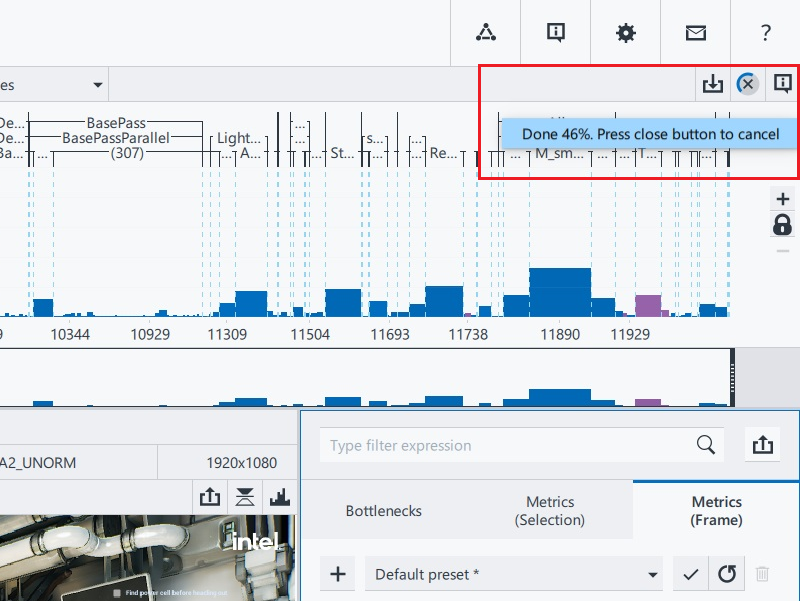Cancel progress with the circular close button
The image size is (800, 601).
click(747, 84)
